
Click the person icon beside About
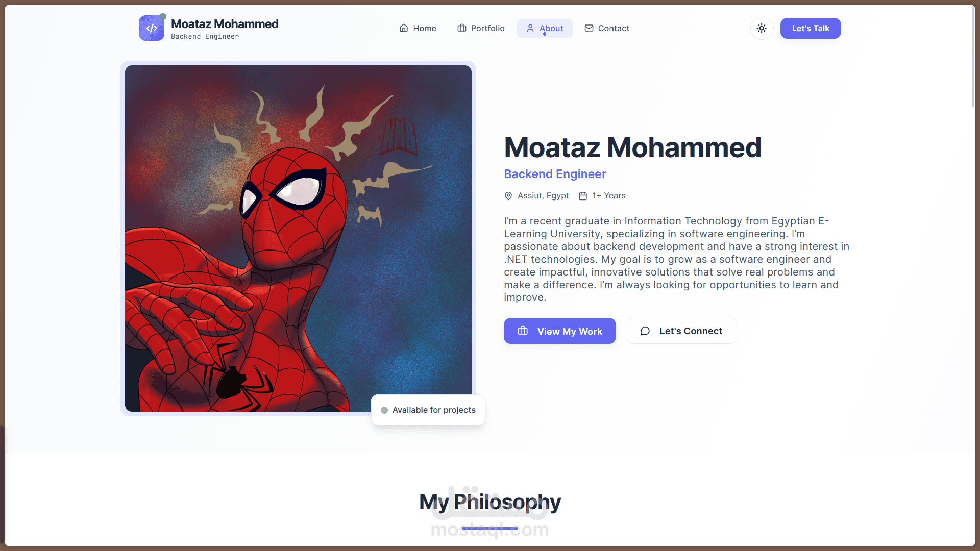(530, 28)
